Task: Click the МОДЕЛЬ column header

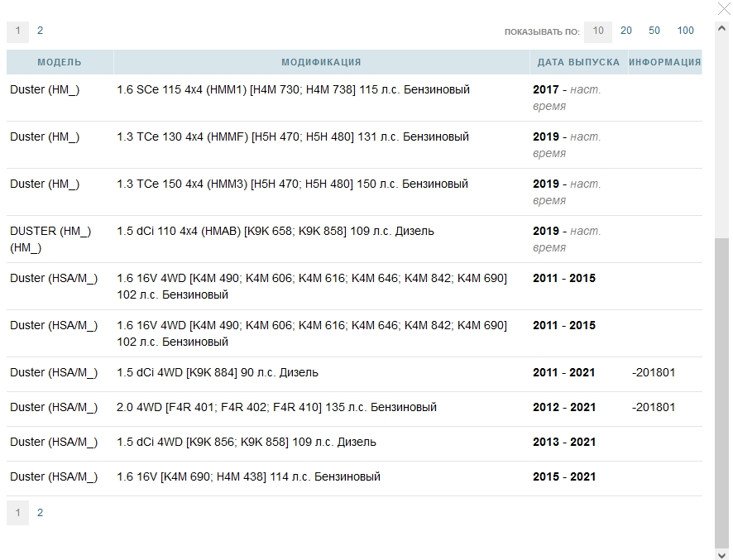Action: (x=60, y=62)
